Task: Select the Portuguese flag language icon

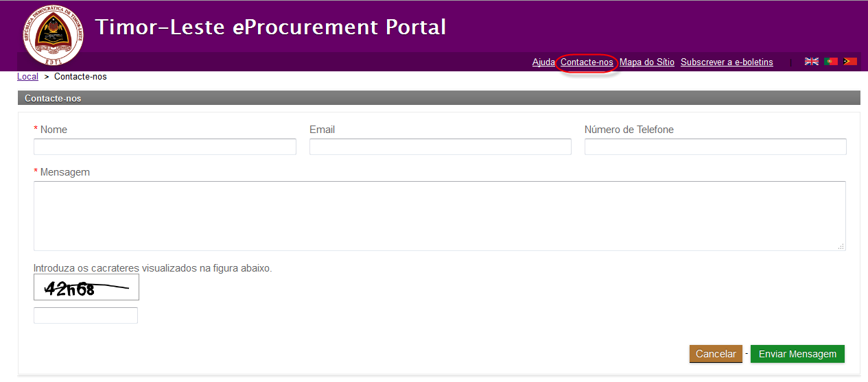Action: (831, 62)
